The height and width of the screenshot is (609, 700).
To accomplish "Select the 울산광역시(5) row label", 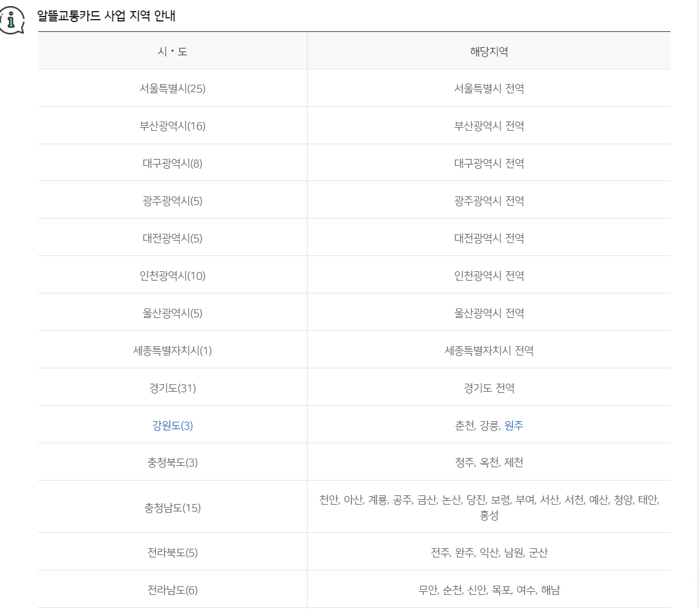I will click(173, 312).
